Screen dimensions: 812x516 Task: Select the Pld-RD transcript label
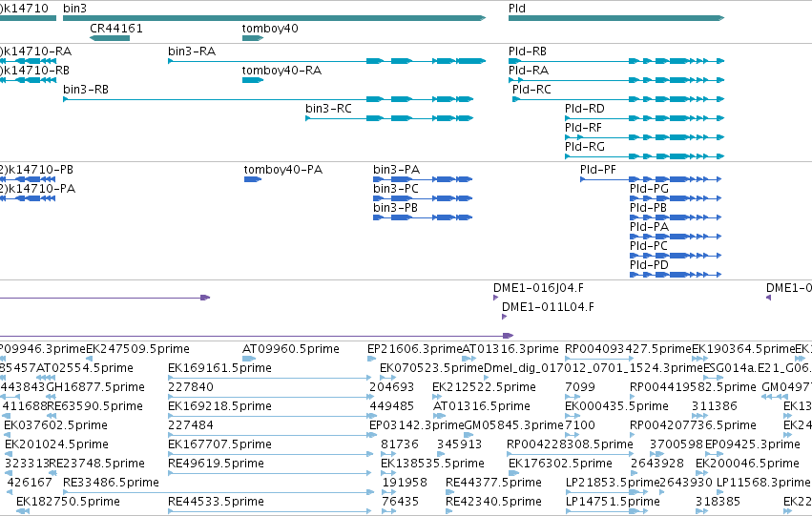pos(585,109)
